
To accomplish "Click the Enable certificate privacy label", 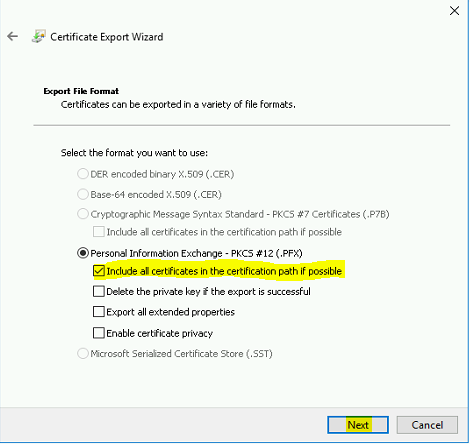I will pos(159,333).
